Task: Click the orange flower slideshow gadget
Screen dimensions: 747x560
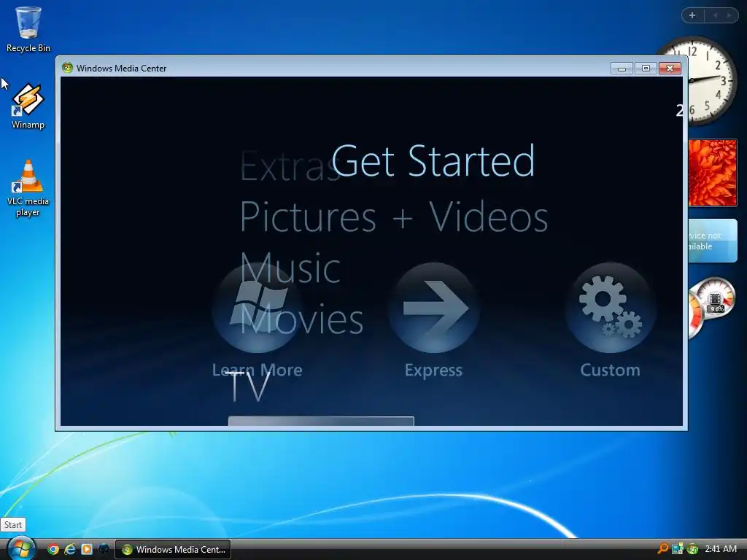Action: click(713, 173)
